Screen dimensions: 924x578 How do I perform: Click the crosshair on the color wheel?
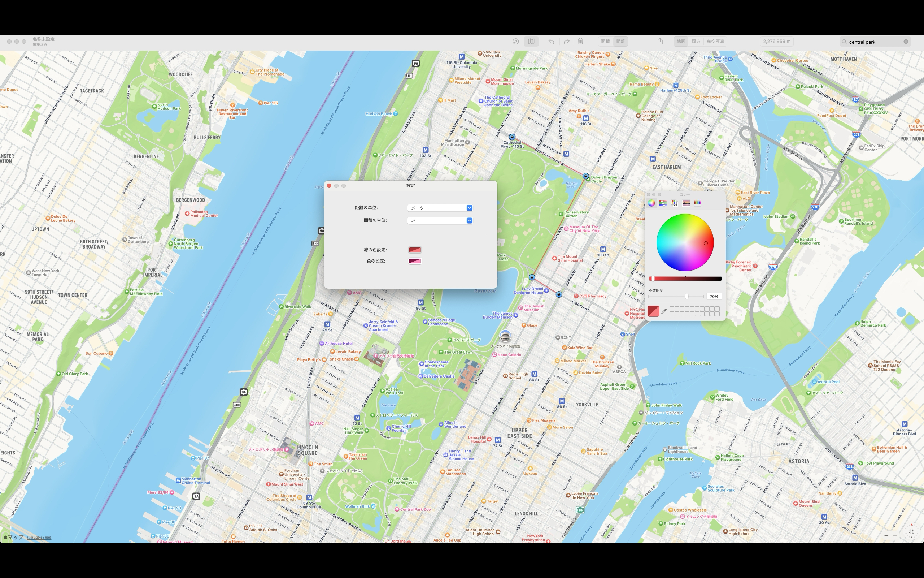706,243
